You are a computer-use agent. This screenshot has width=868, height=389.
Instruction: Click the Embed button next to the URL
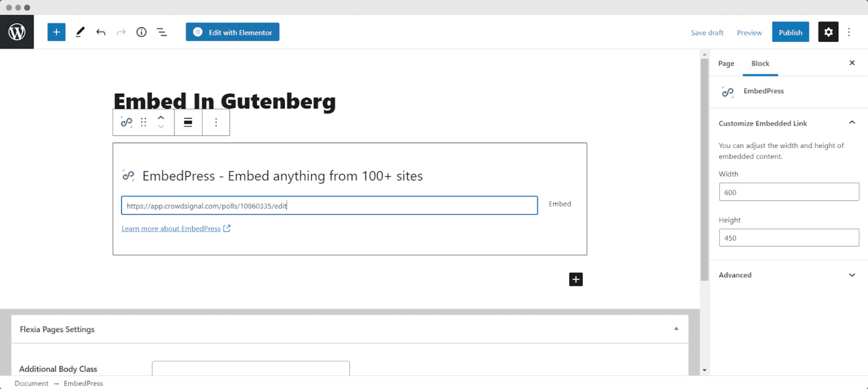pyautogui.click(x=559, y=204)
